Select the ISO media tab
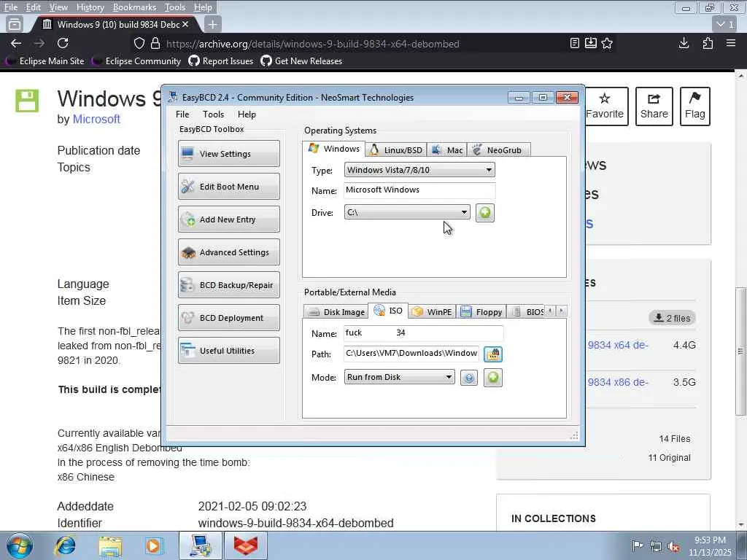Image resolution: width=747 pixels, height=560 pixels. point(388,311)
